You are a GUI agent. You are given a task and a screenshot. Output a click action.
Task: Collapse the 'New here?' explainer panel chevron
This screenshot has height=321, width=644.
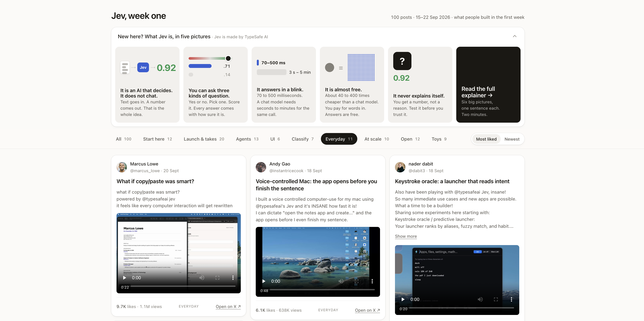coord(515,36)
